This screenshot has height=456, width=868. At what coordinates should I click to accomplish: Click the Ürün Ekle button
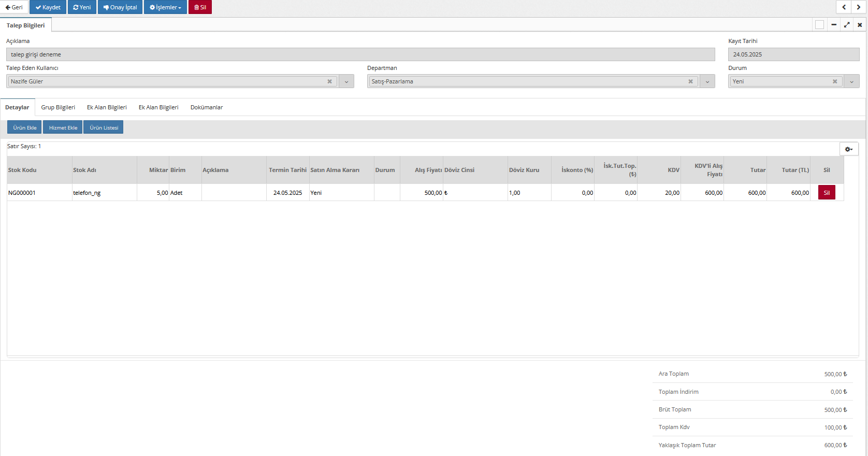coord(24,127)
